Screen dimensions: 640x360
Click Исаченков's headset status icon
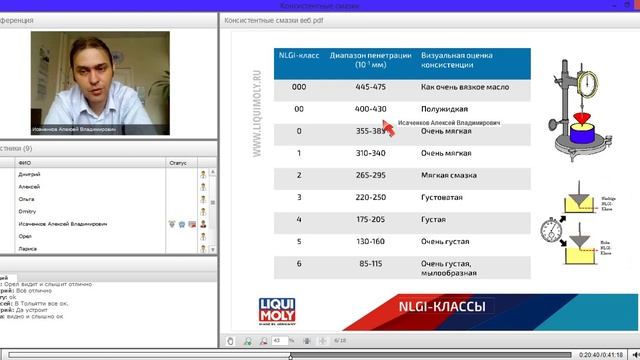[182, 224]
